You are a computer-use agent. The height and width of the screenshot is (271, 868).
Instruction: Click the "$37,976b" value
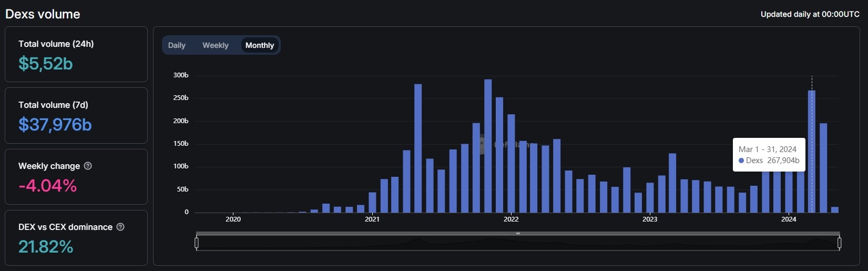[55, 125]
